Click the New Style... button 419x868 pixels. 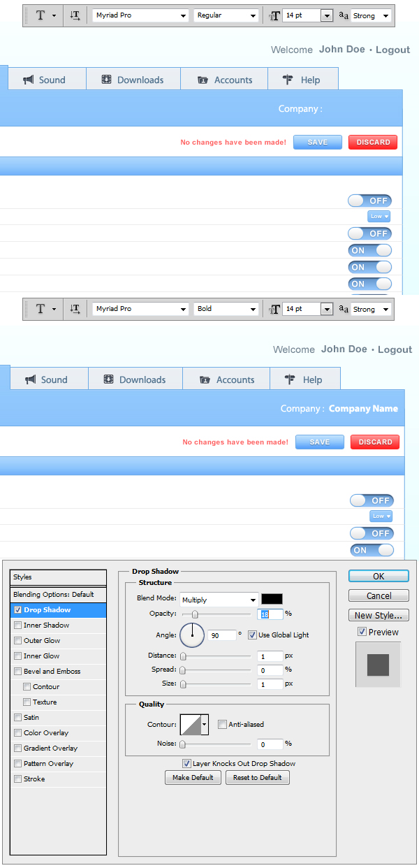(x=378, y=616)
